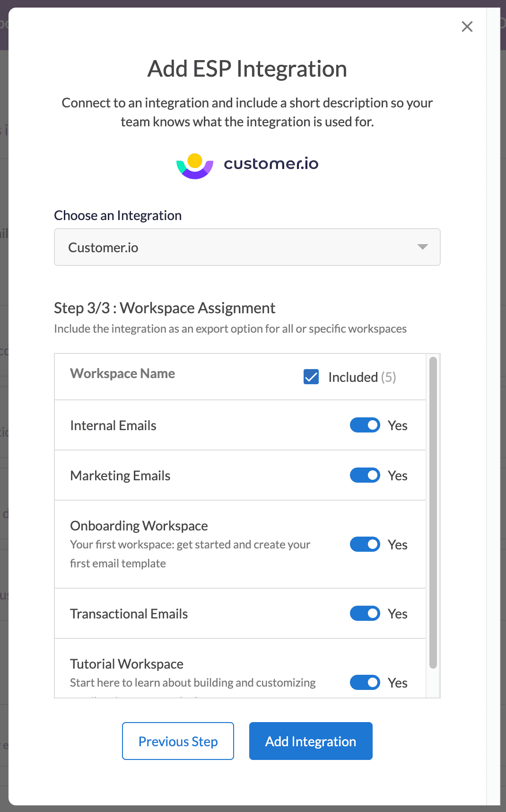Click the Internal Emails row label
The image size is (506, 812).
pyautogui.click(x=113, y=425)
